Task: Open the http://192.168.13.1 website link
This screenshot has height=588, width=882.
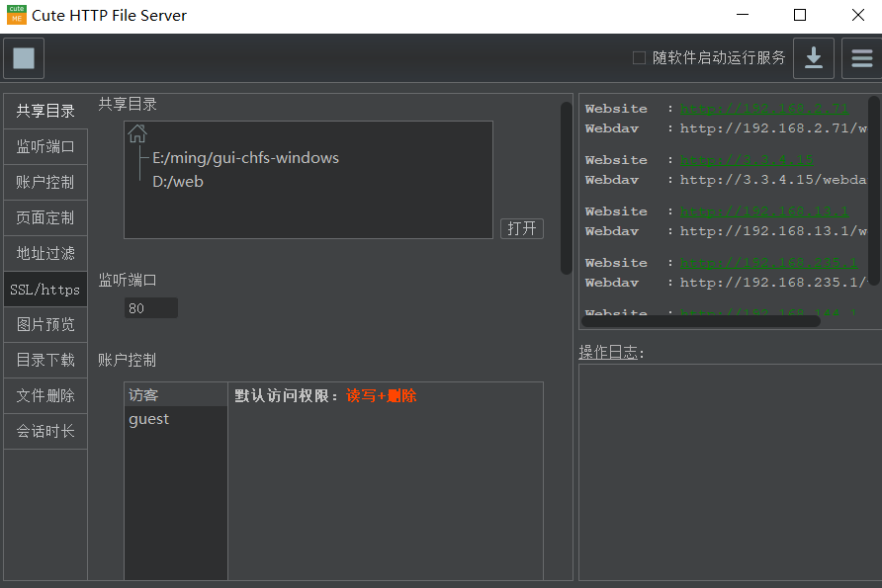Action: tap(764, 210)
